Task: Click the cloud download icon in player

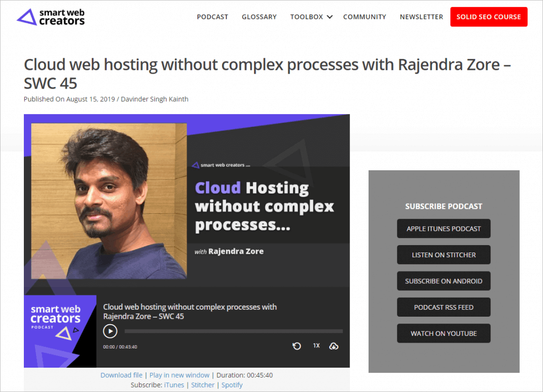Action: (x=334, y=346)
